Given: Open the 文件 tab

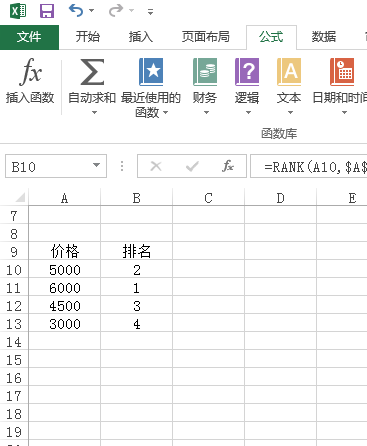Looking at the screenshot, I should click(x=29, y=37).
